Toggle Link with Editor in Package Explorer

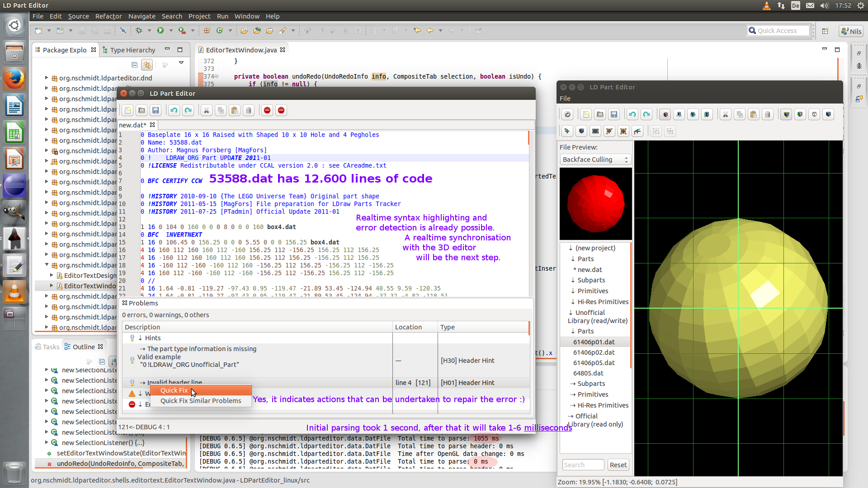click(147, 65)
